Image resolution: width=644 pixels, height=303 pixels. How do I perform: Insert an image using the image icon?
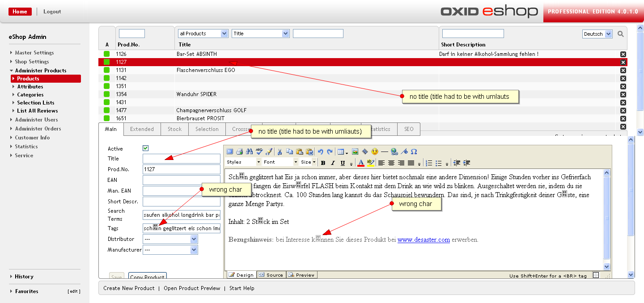pyautogui.click(x=355, y=151)
